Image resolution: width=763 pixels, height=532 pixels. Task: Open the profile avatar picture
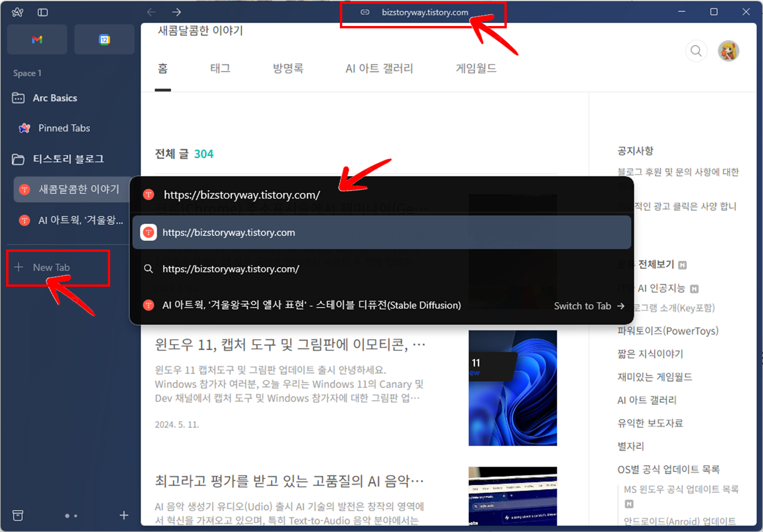pyautogui.click(x=728, y=51)
